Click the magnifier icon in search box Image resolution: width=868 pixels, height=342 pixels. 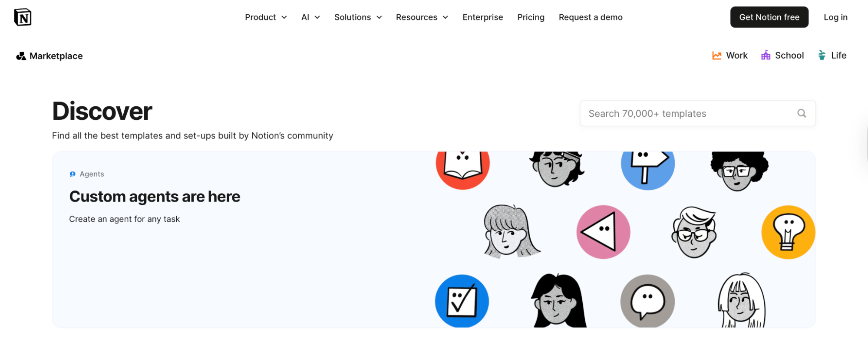802,113
